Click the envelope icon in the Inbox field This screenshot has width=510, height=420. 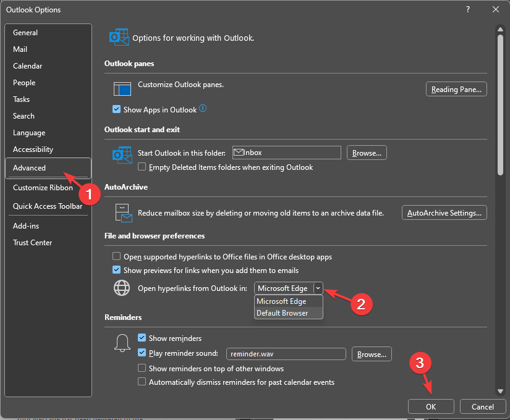[x=240, y=152]
